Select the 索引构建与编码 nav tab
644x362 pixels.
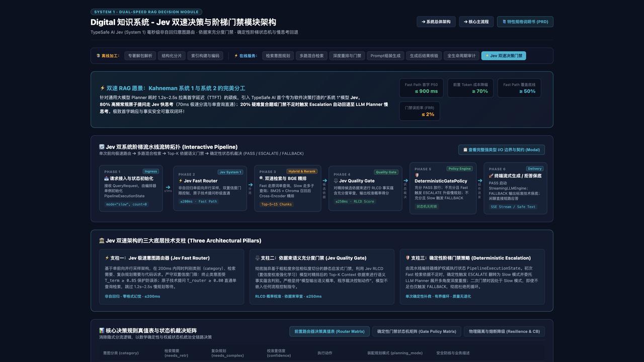pos(205,56)
